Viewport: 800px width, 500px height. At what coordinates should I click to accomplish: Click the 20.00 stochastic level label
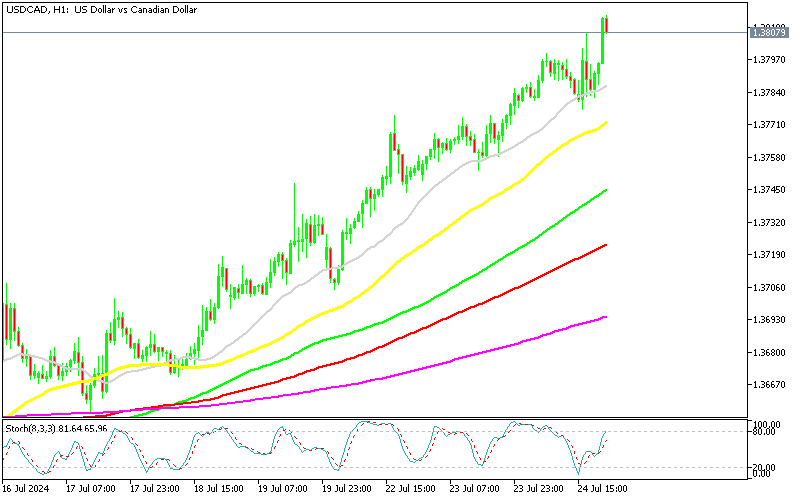765,467
